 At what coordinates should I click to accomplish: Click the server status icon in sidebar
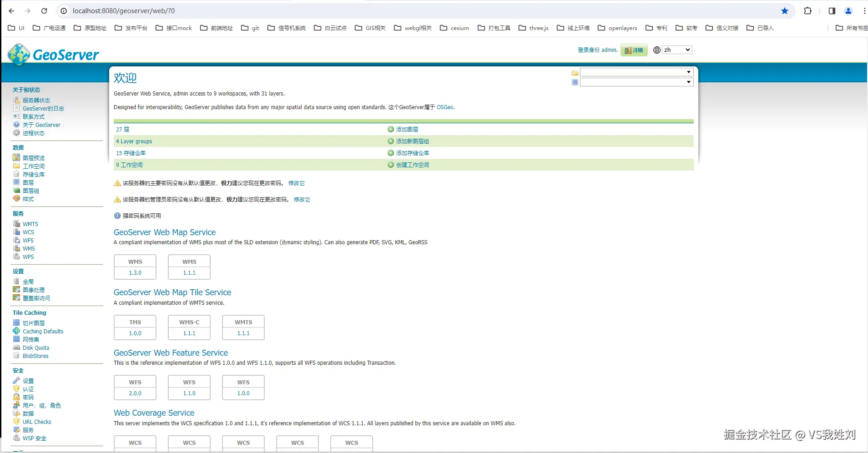coord(16,100)
